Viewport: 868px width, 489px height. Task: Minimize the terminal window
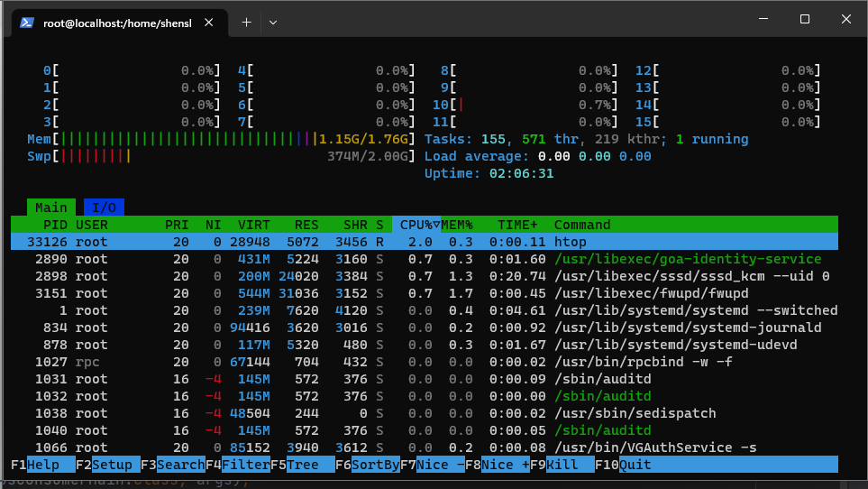coord(763,19)
